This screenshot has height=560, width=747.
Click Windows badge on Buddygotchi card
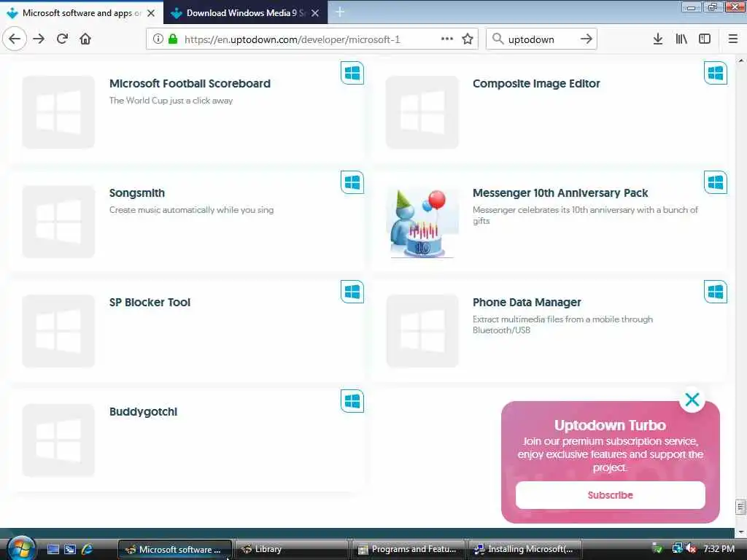pos(352,402)
